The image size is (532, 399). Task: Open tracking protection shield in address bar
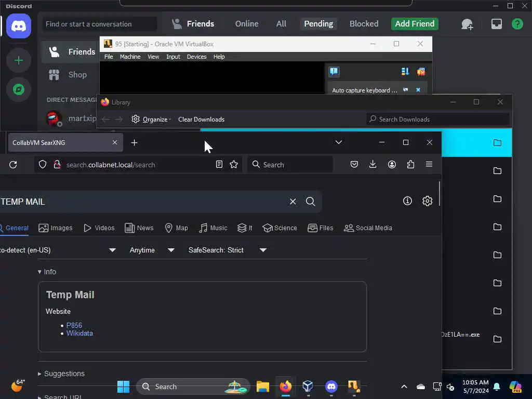(x=43, y=165)
